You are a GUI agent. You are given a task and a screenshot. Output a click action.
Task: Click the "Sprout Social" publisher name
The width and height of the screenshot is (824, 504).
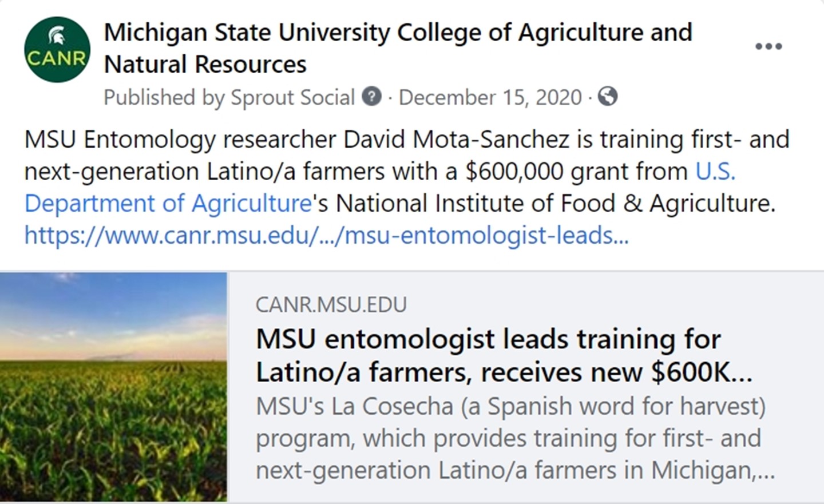[292, 97]
